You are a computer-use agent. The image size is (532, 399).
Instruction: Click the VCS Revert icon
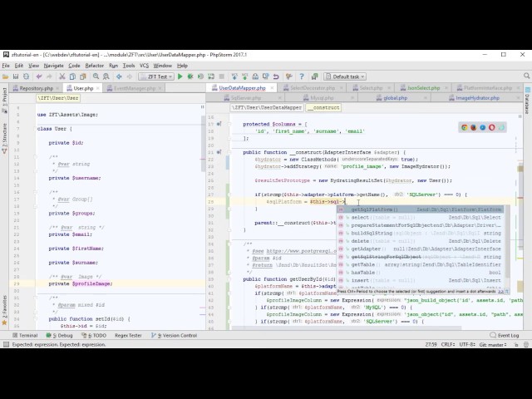[276, 76]
